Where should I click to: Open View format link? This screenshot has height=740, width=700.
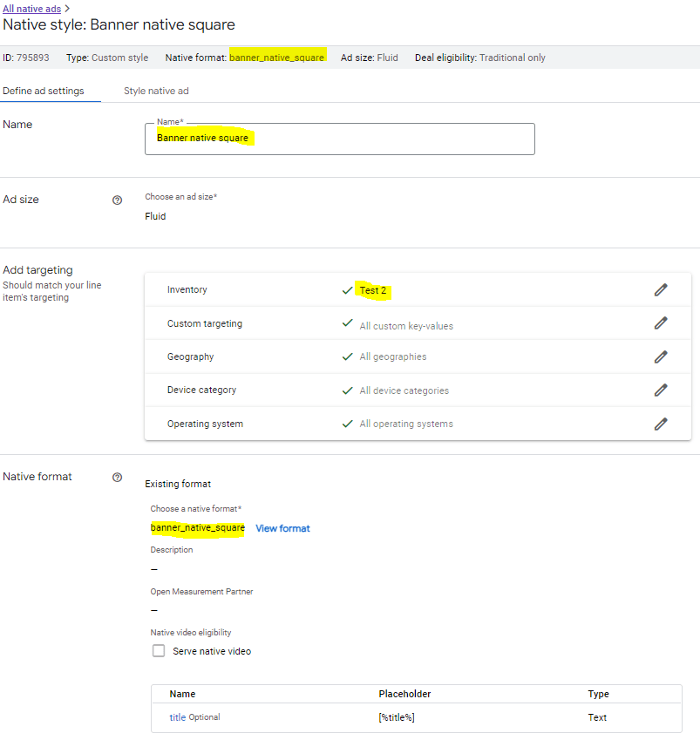[282, 528]
